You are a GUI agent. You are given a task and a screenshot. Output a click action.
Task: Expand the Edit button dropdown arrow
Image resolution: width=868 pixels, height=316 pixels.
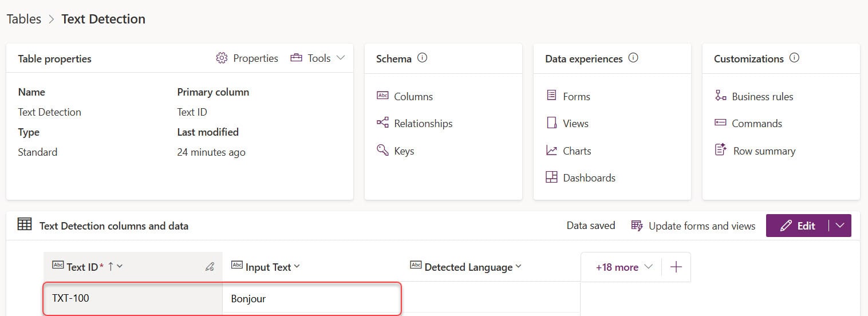coord(840,226)
